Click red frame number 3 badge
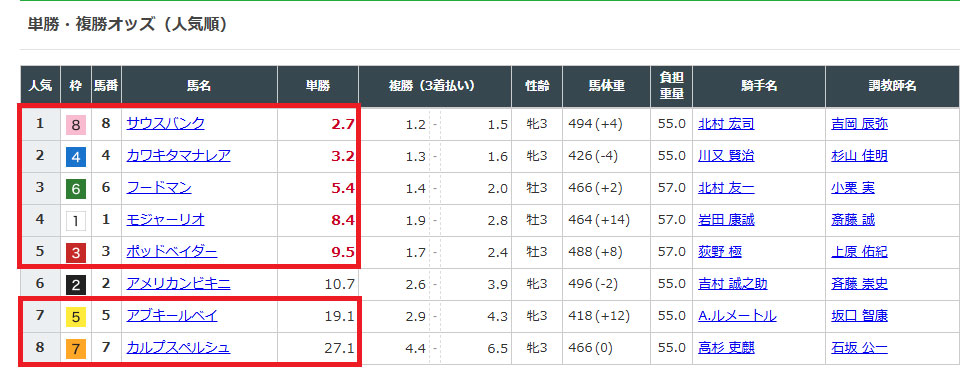The width and height of the screenshot is (964, 376). tap(76, 253)
